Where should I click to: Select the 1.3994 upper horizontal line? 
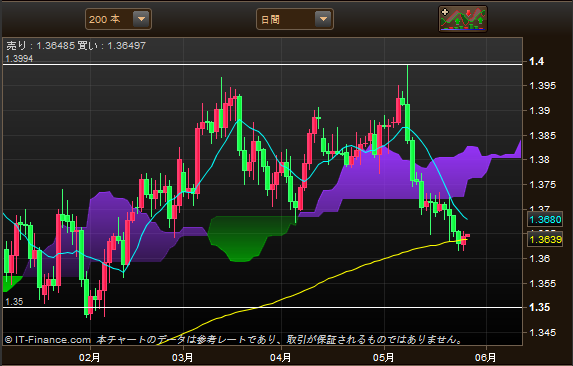click(x=262, y=65)
